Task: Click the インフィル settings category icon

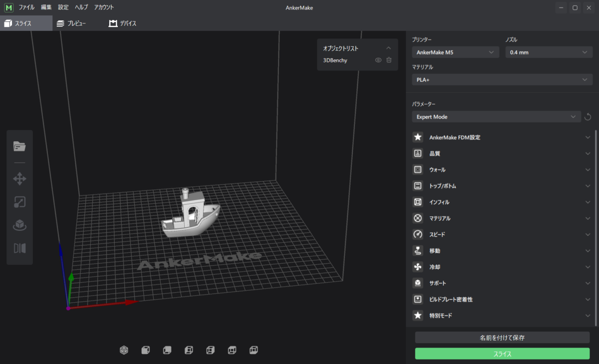Action: 418,202
